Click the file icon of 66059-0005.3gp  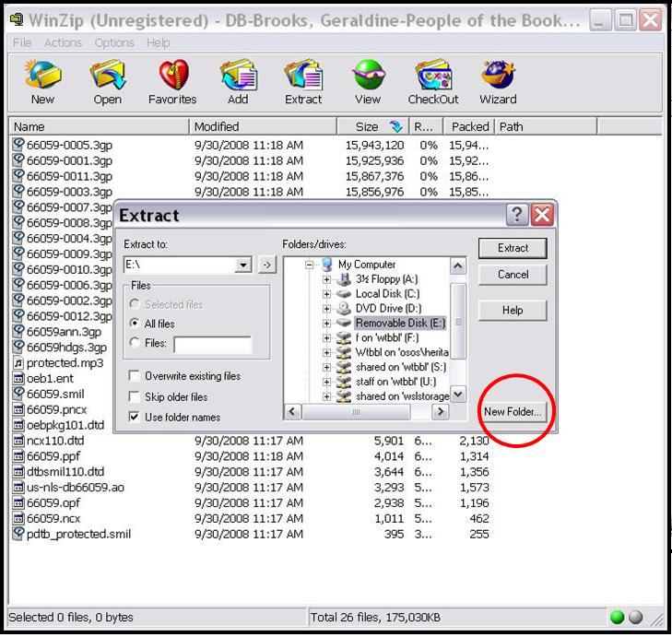tap(18, 145)
